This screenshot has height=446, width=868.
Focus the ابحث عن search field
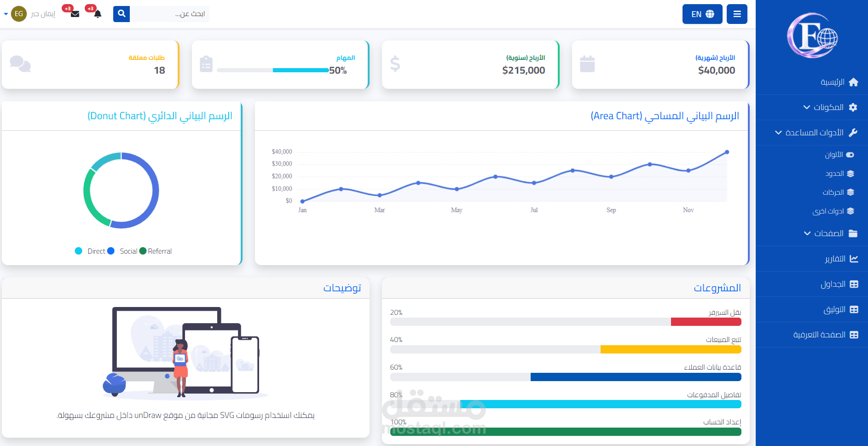tap(169, 14)
